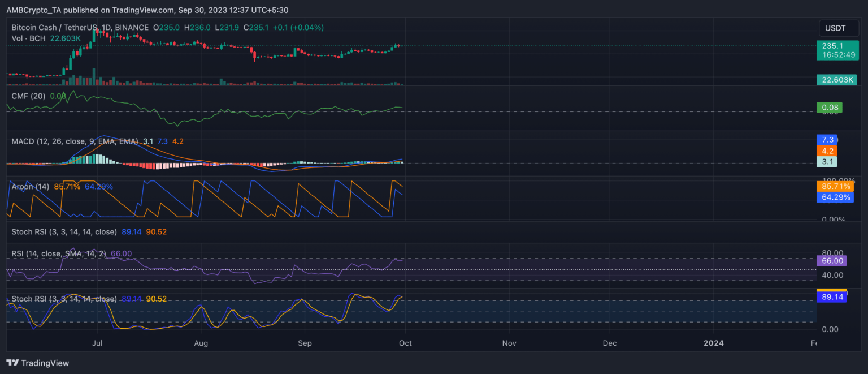Click the Oct axis label
Image resolution: width=868 pixels, height=374 pixels.
[405, 343]
